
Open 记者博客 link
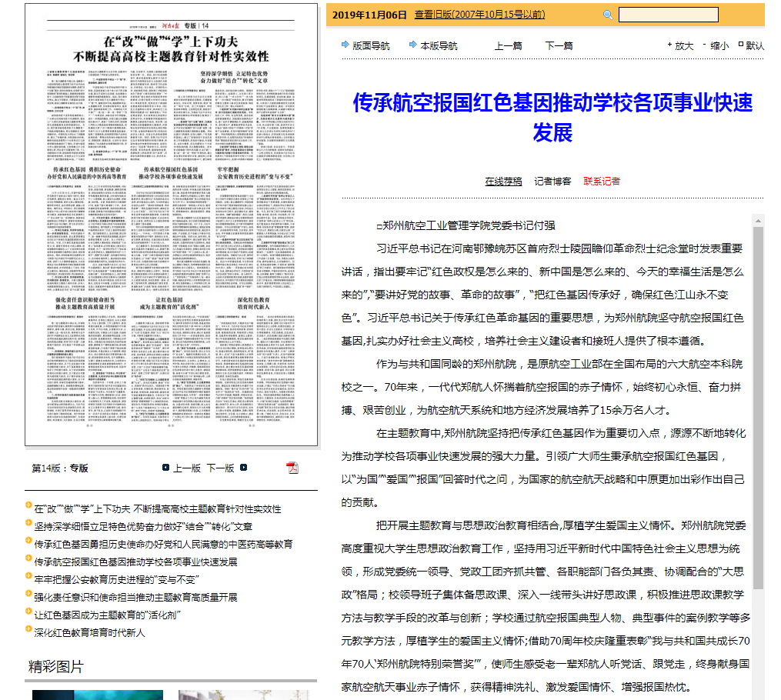point(553,182)
